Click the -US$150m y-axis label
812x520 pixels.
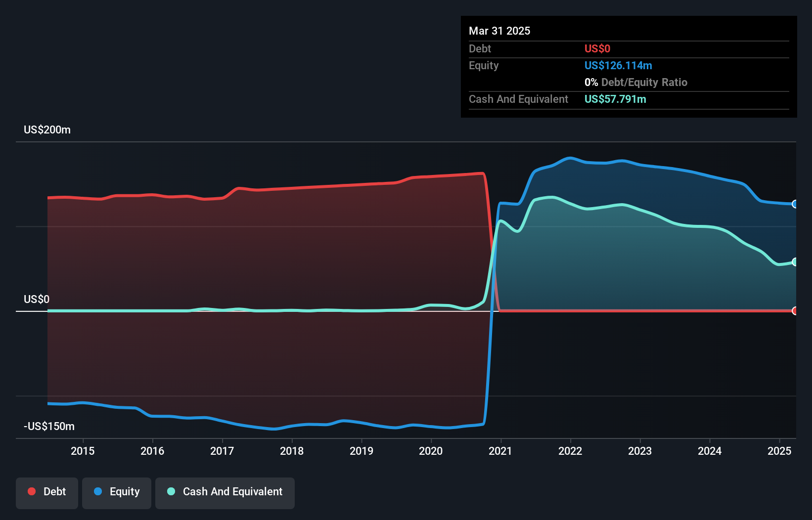click(49, 427)
